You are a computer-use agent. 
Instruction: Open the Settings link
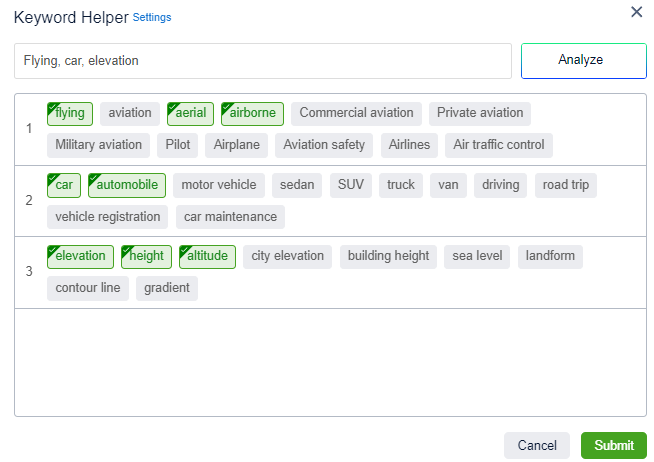click(x=152, y=18)
